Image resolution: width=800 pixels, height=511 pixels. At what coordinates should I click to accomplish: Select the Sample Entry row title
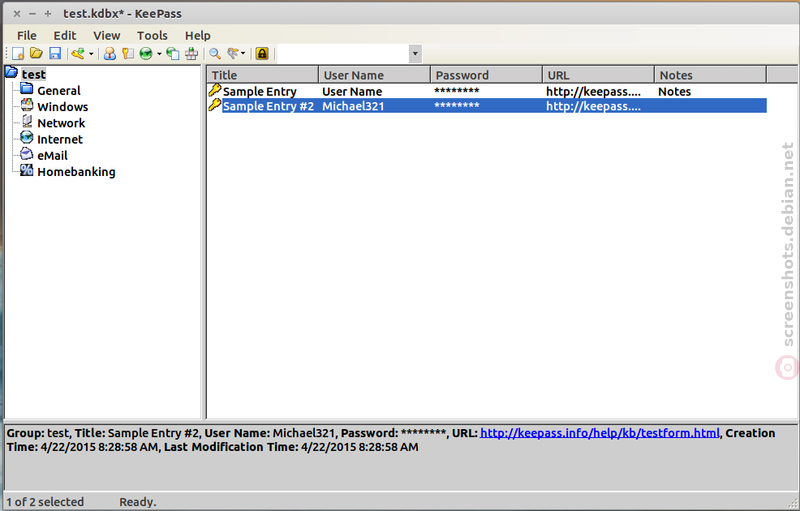tap(260, 92)
